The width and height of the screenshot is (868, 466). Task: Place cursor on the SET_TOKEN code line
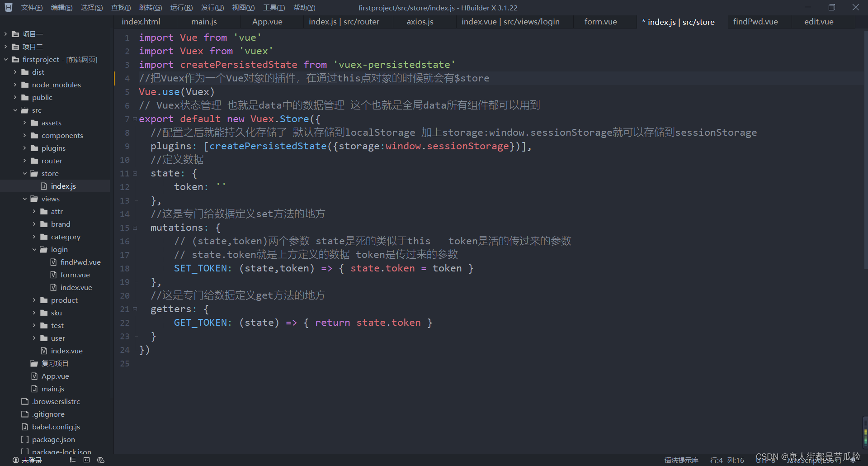324,268
